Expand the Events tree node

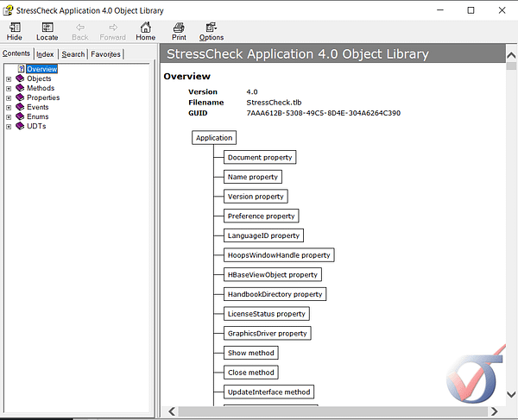click(9, 107)
